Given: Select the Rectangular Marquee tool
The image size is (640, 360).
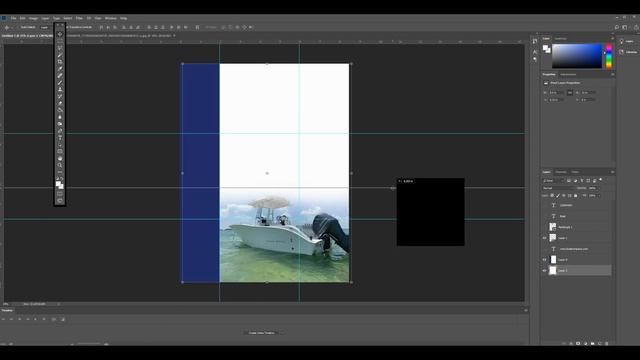Looking at the screenshot, I should pos(60,41).
